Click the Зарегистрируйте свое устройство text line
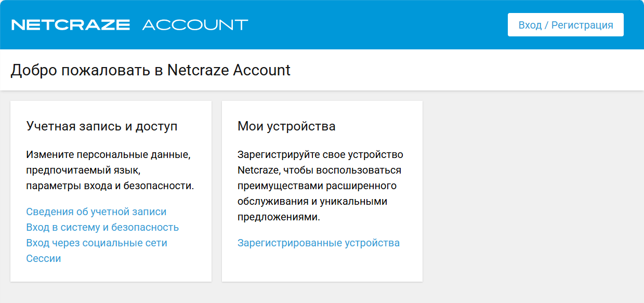 point(320,154)
